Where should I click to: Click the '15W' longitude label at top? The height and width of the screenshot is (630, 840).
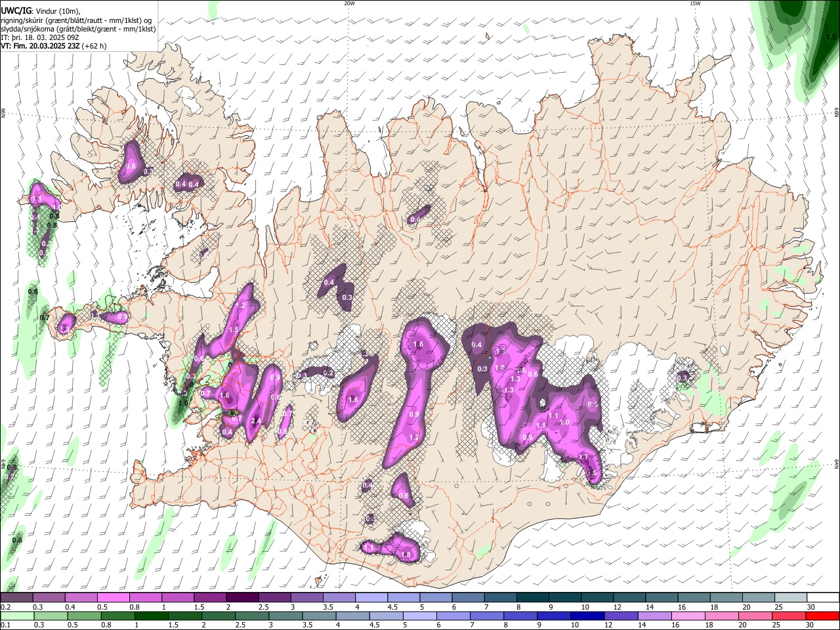coord(695,3)
